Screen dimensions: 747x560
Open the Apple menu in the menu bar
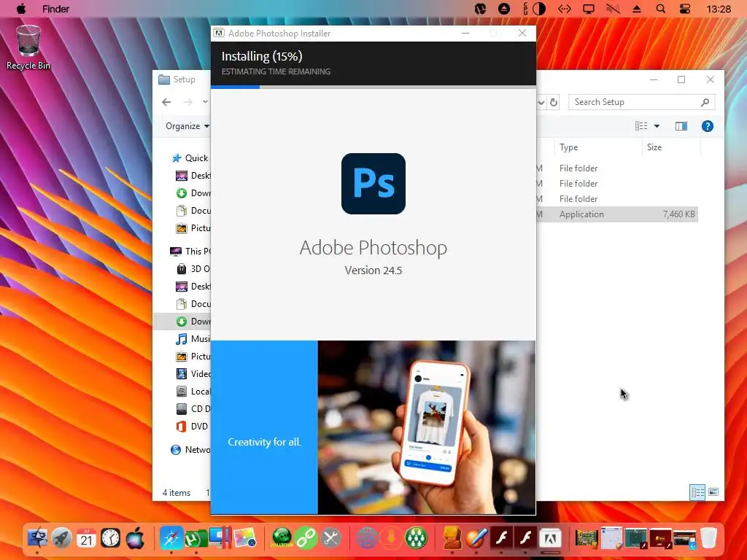click(x=21, y=9)
